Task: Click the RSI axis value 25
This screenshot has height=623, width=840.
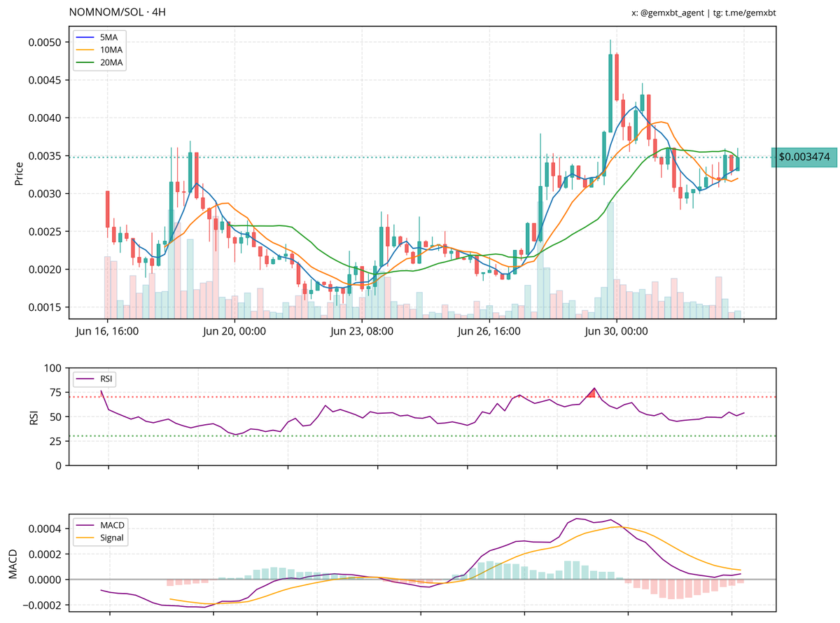Action: (56, 441)
